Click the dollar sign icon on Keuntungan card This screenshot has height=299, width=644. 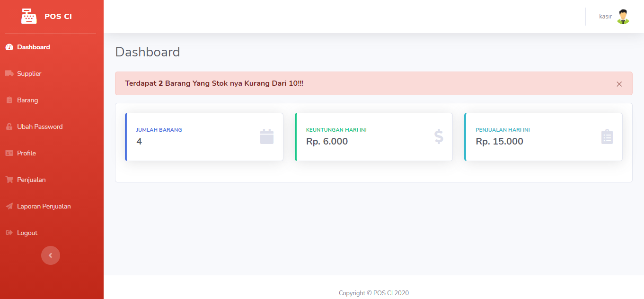click(439, 136)
